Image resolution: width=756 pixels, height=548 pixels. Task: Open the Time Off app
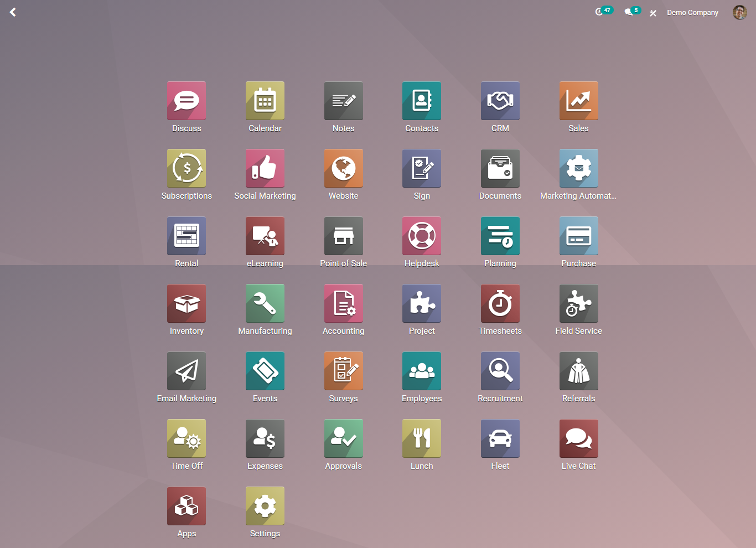(x=187, y=438)
